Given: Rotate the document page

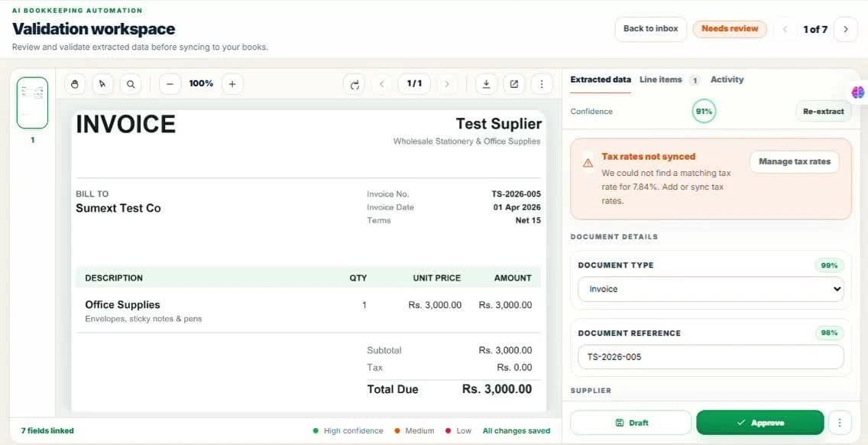Looking at the screenshot, I should coord(355,84).
